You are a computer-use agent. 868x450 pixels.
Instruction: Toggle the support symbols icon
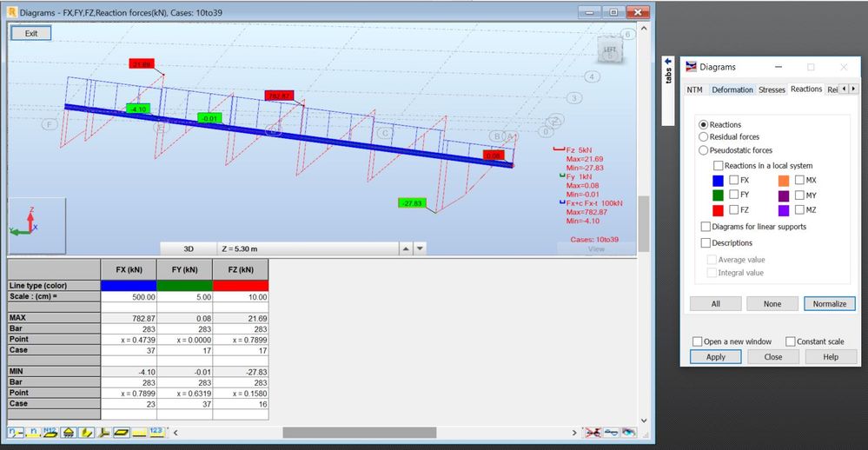(68, 433)
